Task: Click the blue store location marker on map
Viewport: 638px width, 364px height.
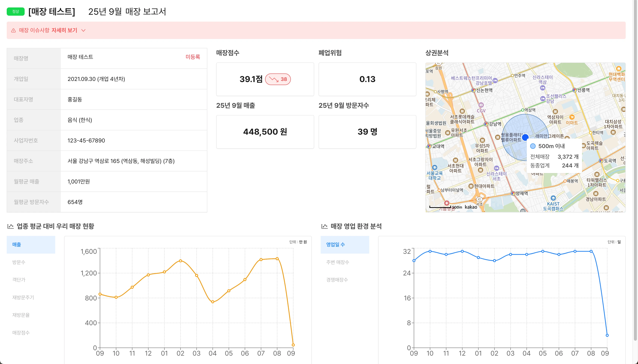Action: [525, 137]
